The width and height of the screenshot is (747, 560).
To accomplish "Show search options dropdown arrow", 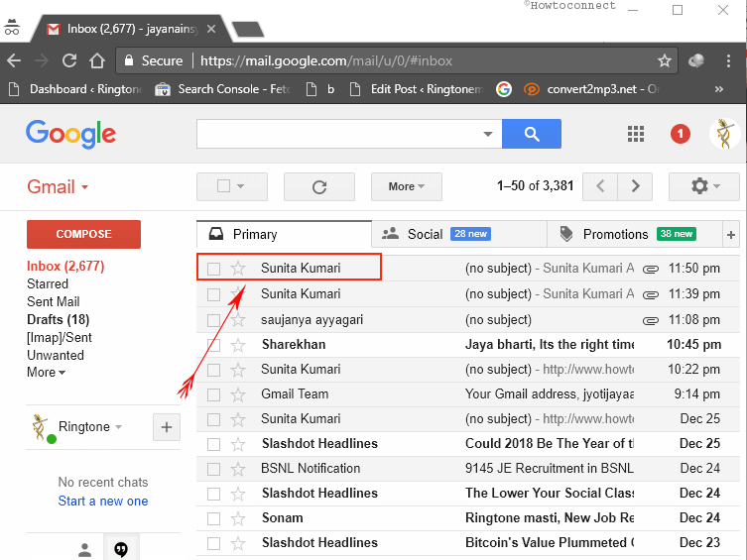I will point(487,134).
